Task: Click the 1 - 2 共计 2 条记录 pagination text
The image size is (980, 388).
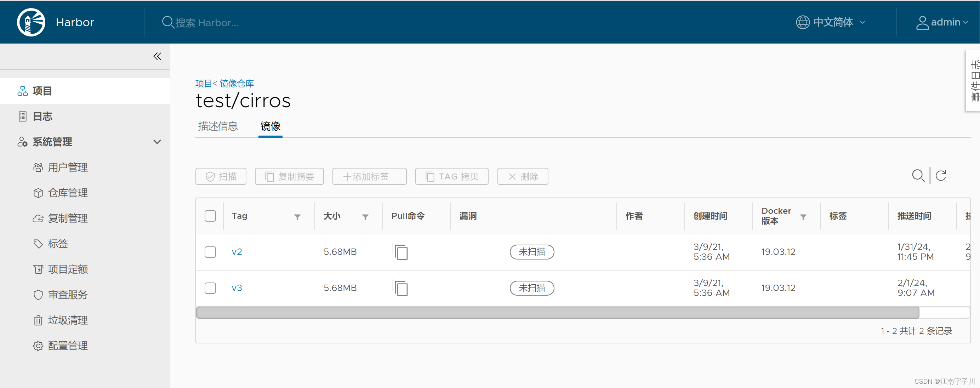Action: [x=916, y=331]
